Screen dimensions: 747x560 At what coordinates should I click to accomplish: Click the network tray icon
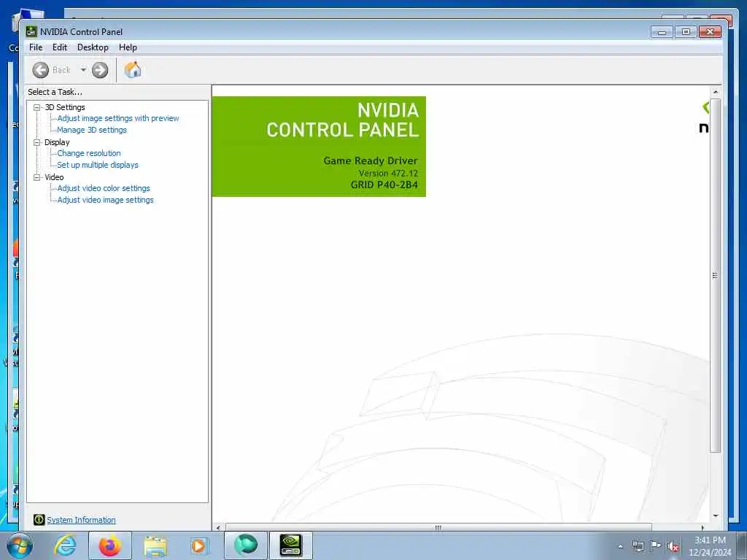point(638,547)
